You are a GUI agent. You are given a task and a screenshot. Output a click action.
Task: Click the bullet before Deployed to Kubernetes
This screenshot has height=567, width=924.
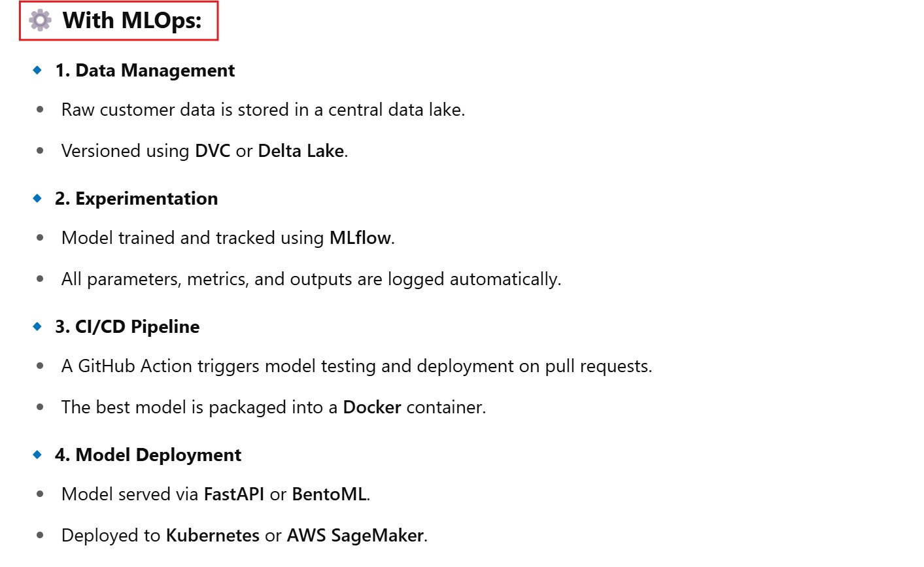click(x=41, y=536)
